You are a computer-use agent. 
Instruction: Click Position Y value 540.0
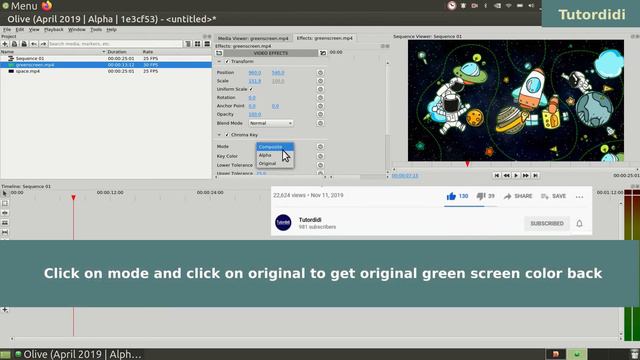tap(278, 73)
